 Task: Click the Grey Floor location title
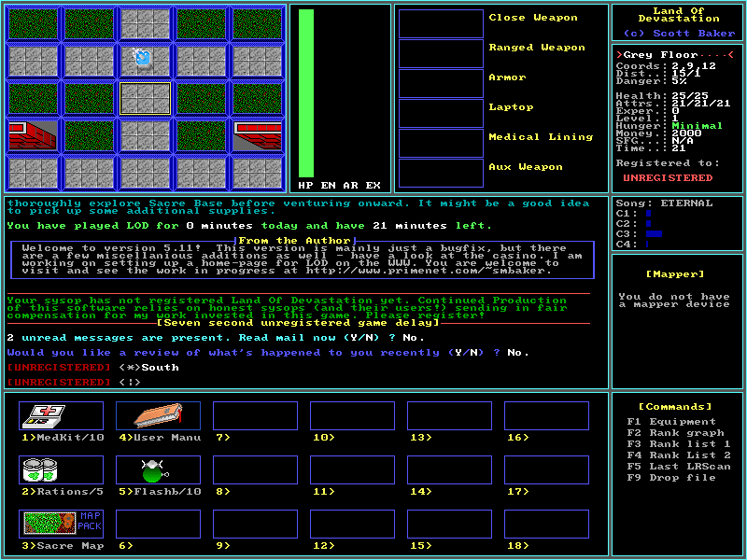[660, 55]
